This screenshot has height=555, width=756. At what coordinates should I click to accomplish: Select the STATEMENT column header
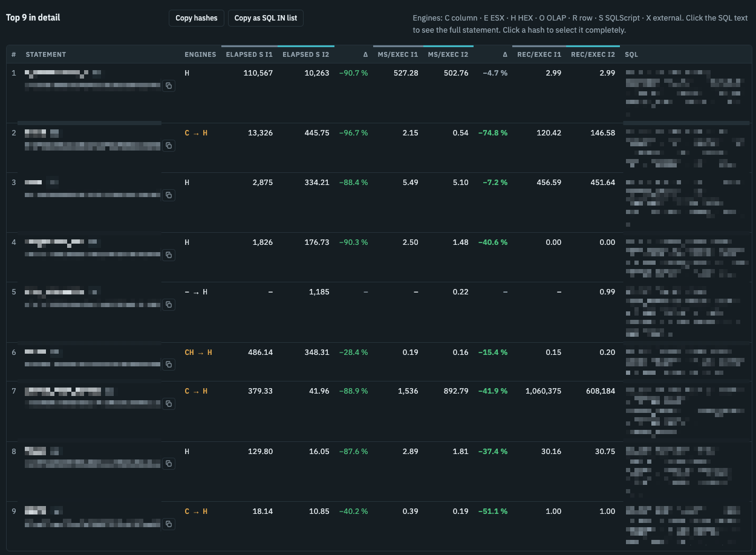point(46,54)
